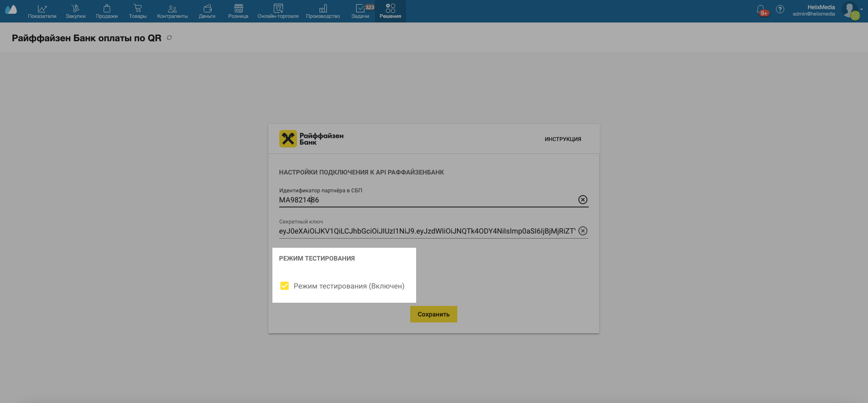The image size is (868, 403).
Task: Open the Товары section
Action: click(138, 11)
